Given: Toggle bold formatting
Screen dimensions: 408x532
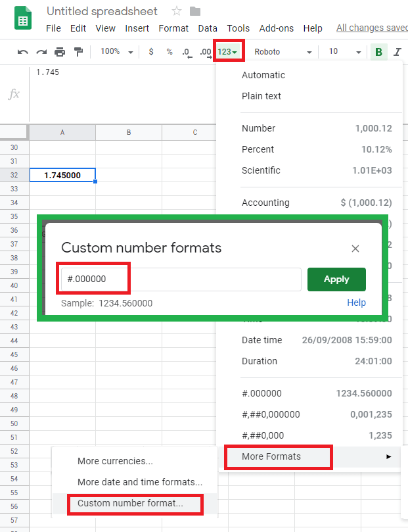Looking at the screenshot, I should [x=378, y=52].
